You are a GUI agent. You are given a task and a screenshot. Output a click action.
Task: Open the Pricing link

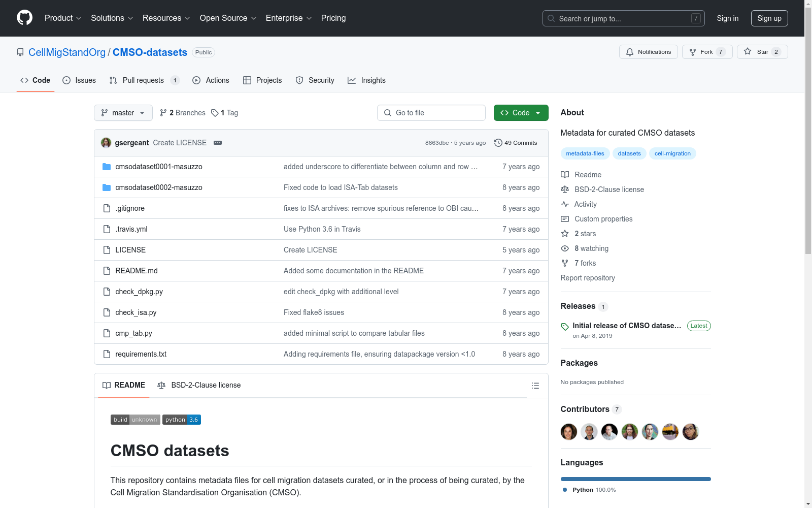333,18
